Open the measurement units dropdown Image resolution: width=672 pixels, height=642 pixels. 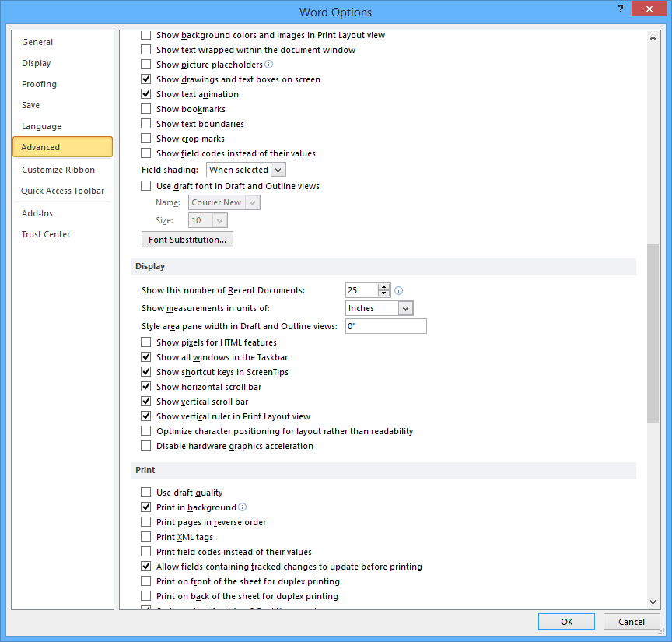click(404, 307)
